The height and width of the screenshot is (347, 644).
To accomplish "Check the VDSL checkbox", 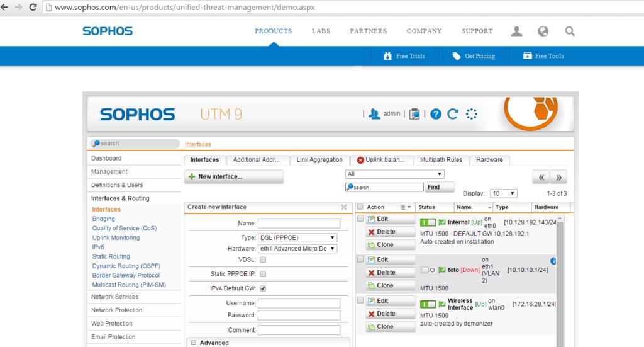I will 263,260.
